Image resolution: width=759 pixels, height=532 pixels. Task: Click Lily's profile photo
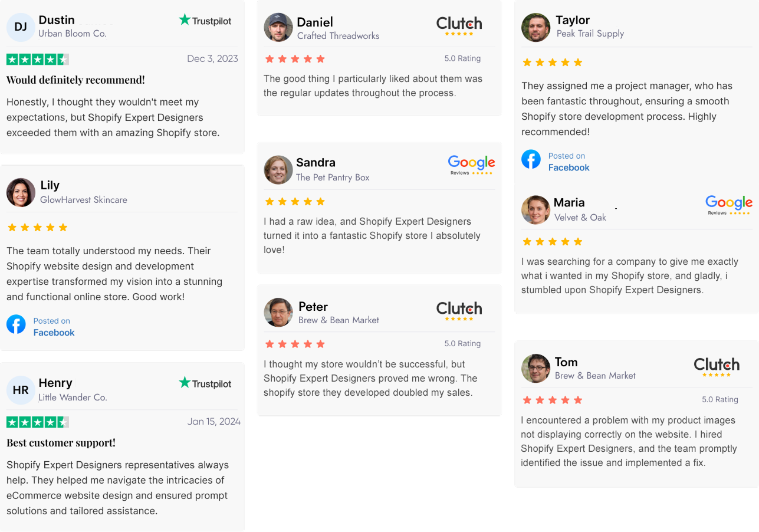pyautogui.click(x=21, y=192)
